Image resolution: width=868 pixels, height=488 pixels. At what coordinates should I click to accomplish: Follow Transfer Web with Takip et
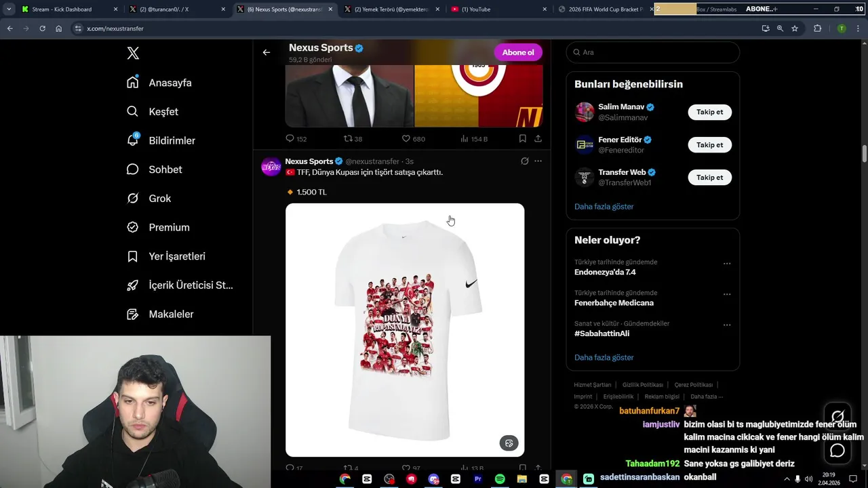pos(709,177)
